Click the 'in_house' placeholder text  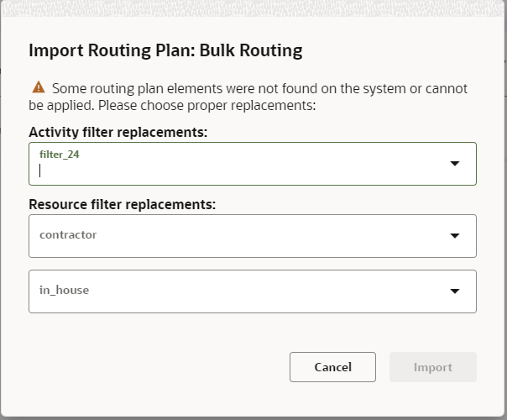point(65,291)
